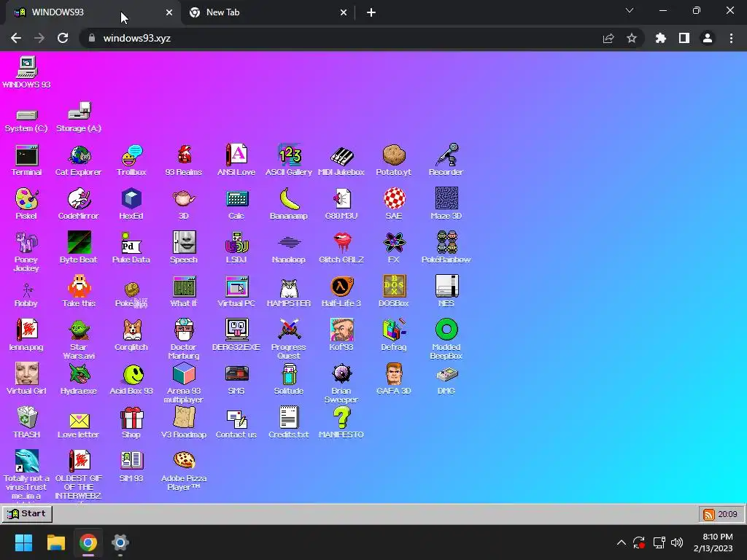The image size is (747, 560).
Task: Select the SAE checkered ball icon
Action: click(394, 204)
